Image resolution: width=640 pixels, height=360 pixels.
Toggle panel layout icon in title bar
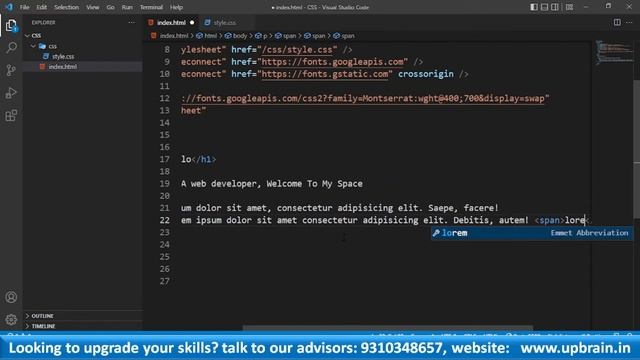pos(544,7)
